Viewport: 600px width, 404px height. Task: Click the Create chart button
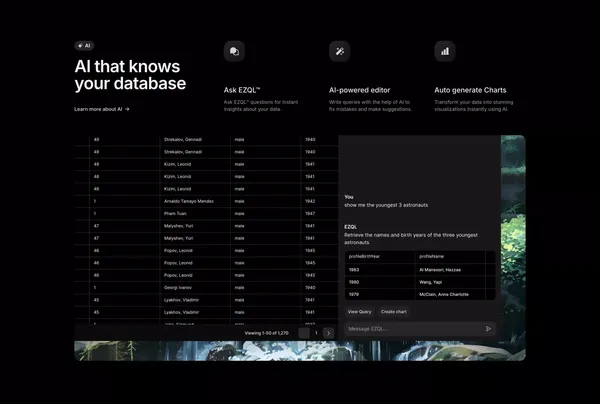pos(394,312)
